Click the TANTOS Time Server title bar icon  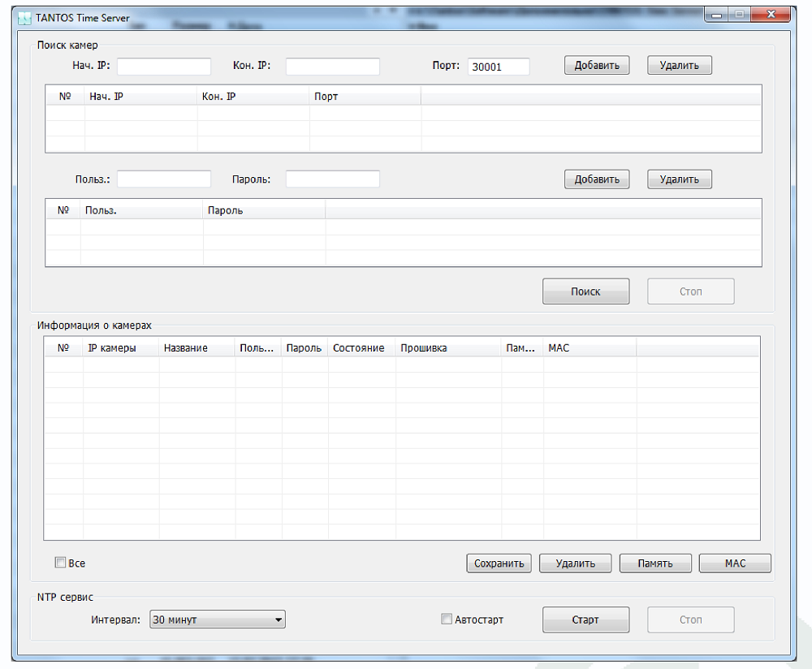click(x=24, y=18)
